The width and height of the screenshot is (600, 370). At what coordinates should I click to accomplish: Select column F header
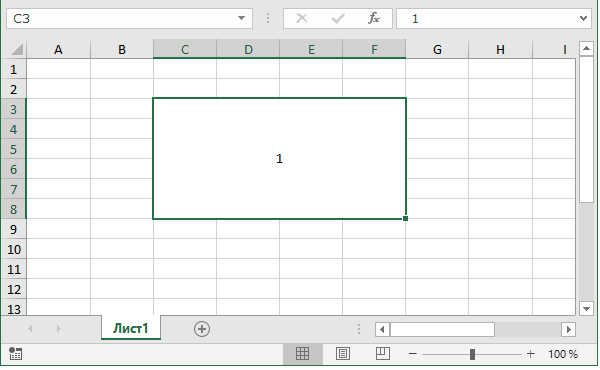click(x=374, y=49)
